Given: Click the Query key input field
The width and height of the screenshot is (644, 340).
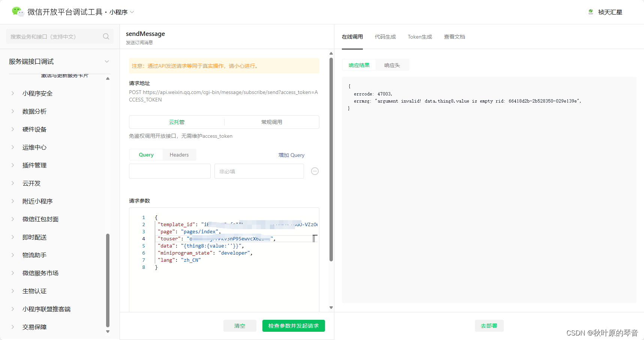Looking at the screenshot, I should [170, 171].
